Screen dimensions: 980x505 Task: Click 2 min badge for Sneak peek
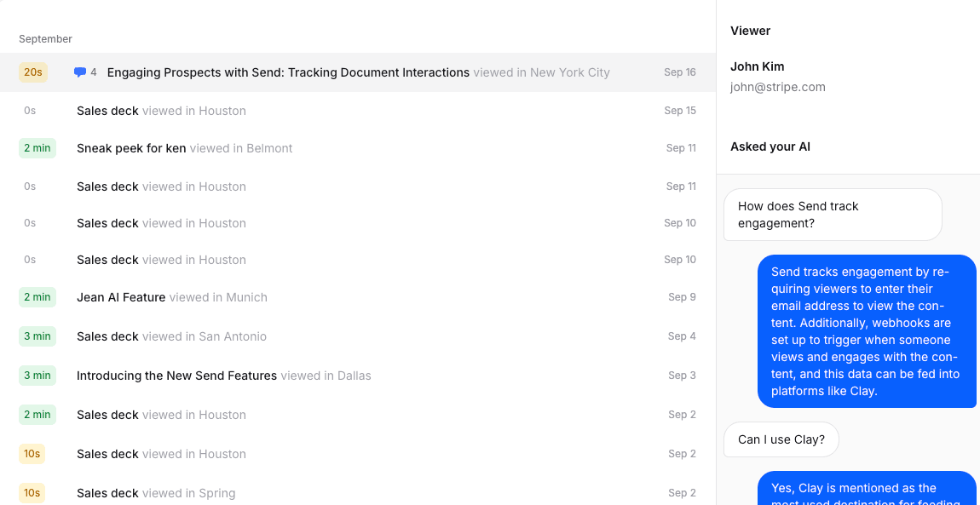tap(37, 148)
